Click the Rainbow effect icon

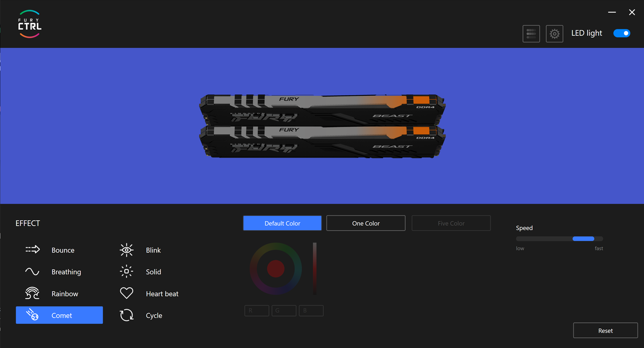coord(32,293)
